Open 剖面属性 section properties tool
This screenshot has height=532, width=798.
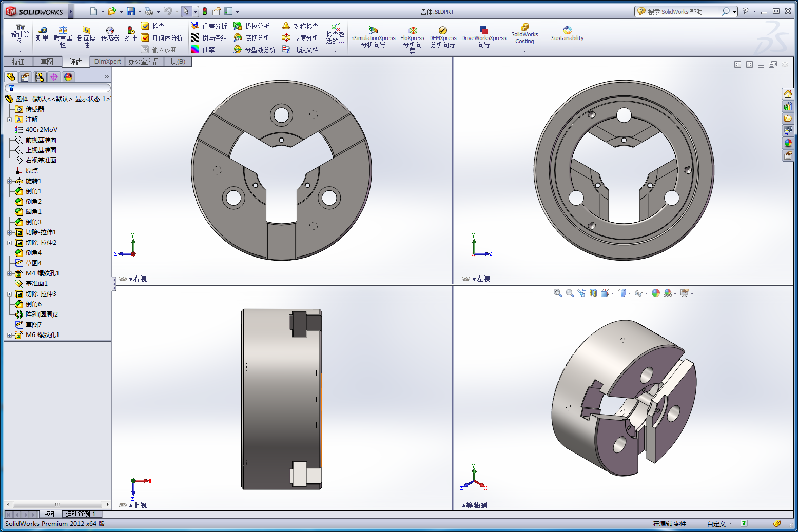tap(86, 37)
